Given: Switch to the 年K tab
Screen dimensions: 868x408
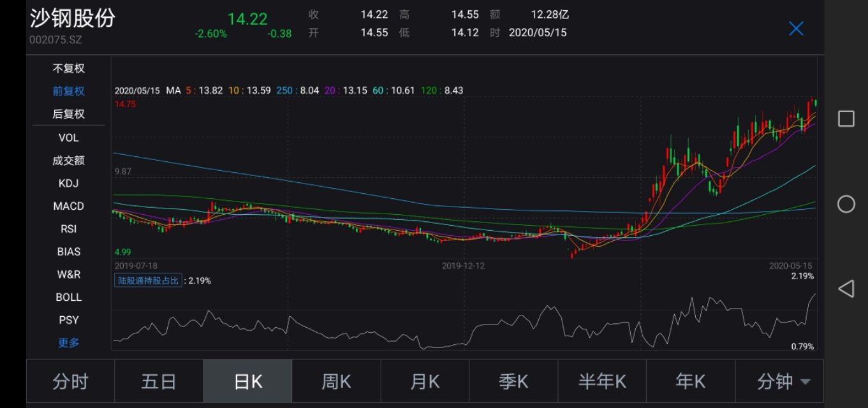Looking at the screenshot, I should 691,381.
